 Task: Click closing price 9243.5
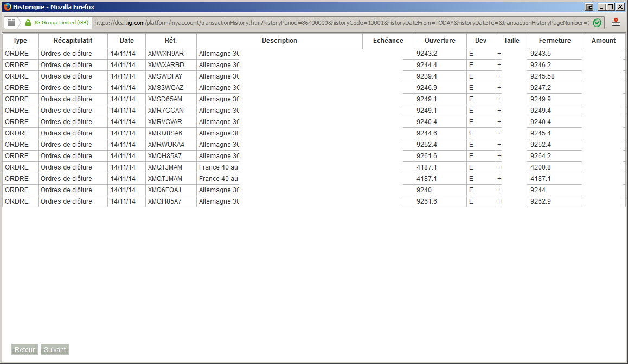(x=541, y=54)
